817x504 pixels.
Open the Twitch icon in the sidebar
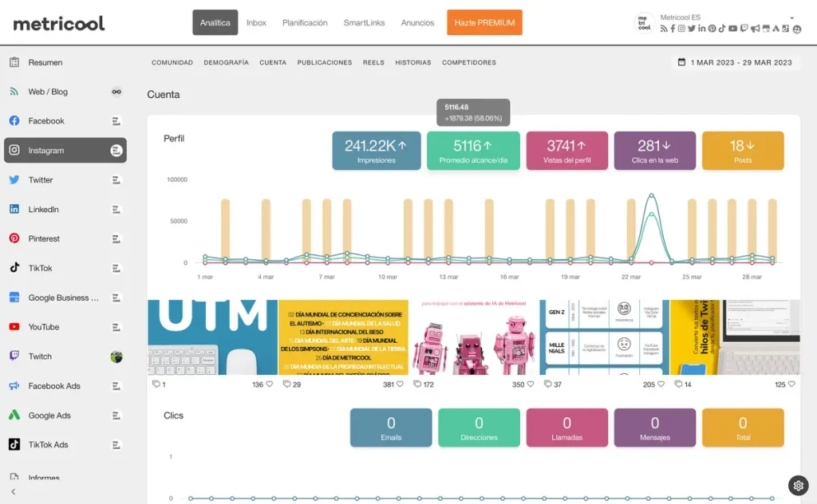click(14, 356)
